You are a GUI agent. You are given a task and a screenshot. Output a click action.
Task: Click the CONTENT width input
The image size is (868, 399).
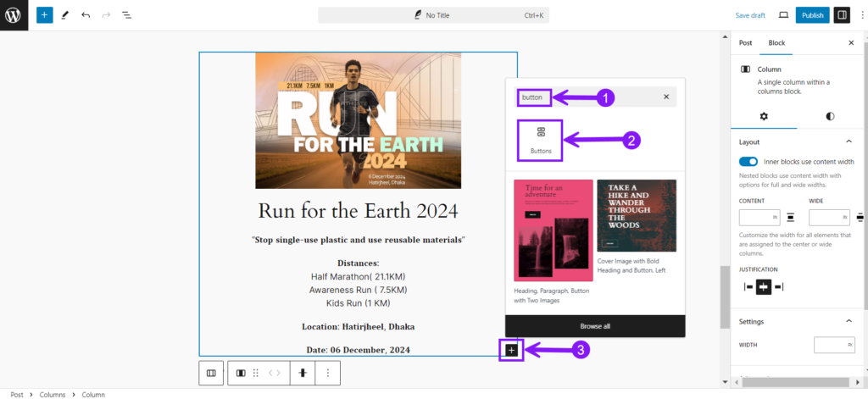click(x=759, y=218)
